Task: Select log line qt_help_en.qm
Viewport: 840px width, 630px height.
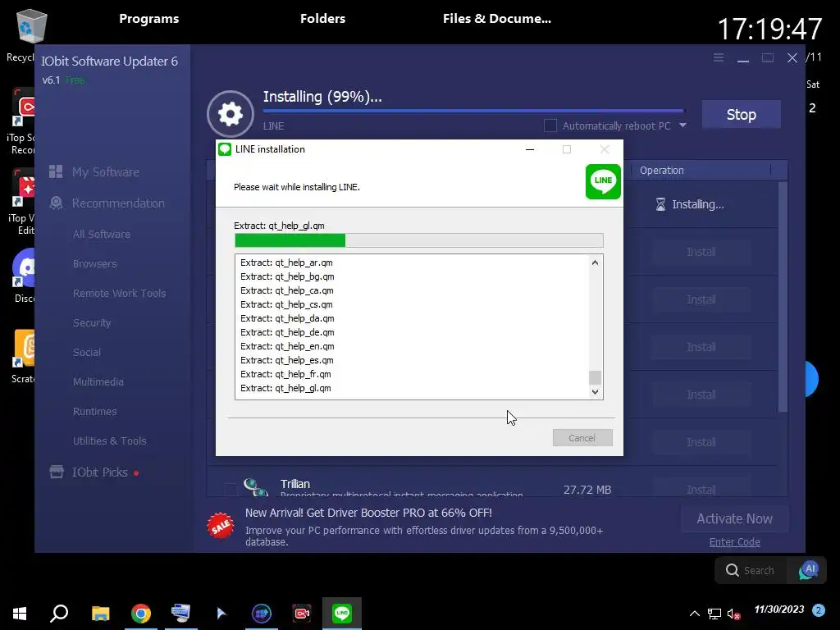Action: click(x=287, y=346)
